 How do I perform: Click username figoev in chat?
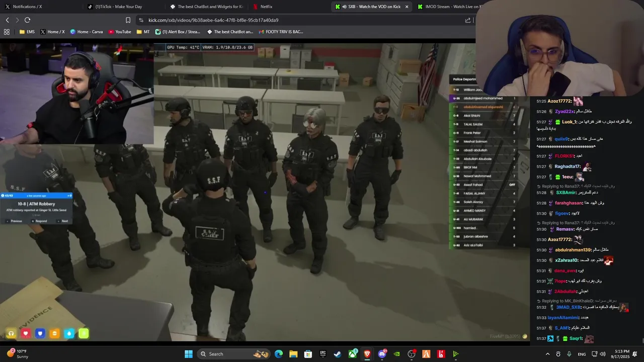coord(562,213)
